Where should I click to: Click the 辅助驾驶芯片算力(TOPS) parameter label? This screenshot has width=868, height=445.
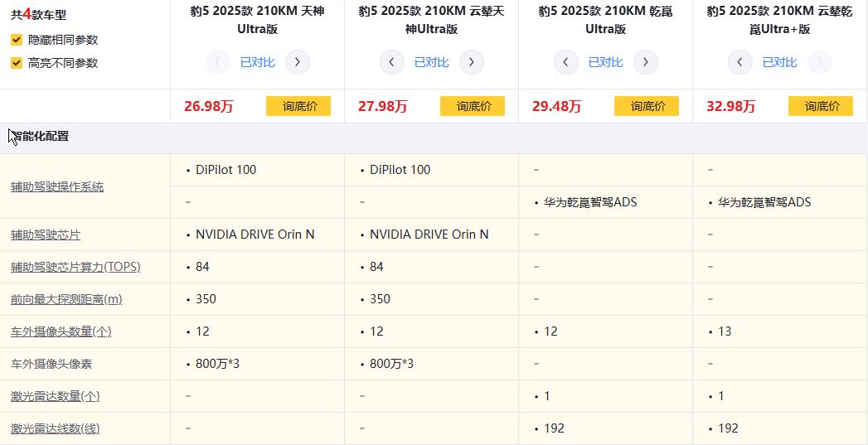tap(75, 267)
